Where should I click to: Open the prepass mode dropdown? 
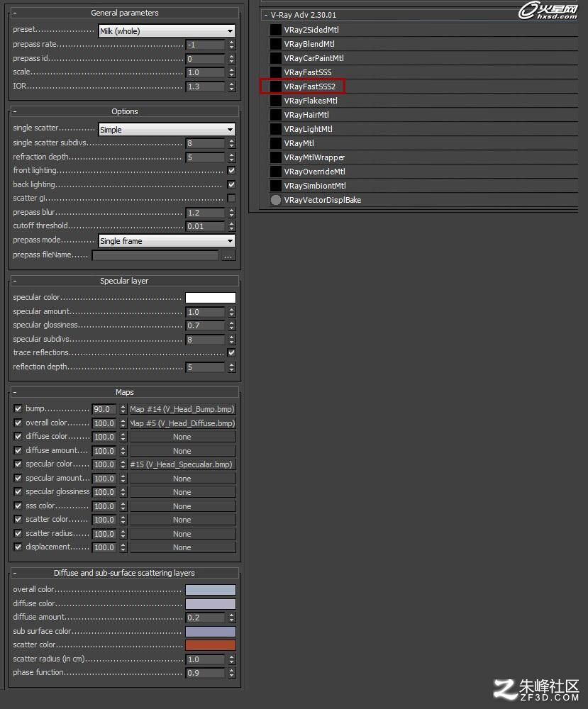(167, 241)
